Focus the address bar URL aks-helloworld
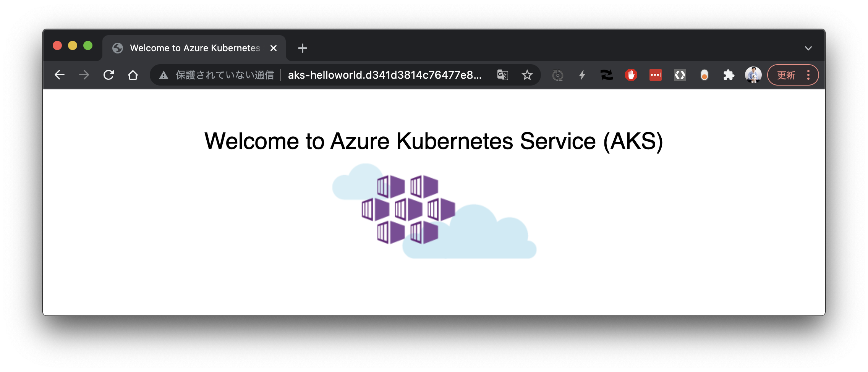 [x=385, y=75]
